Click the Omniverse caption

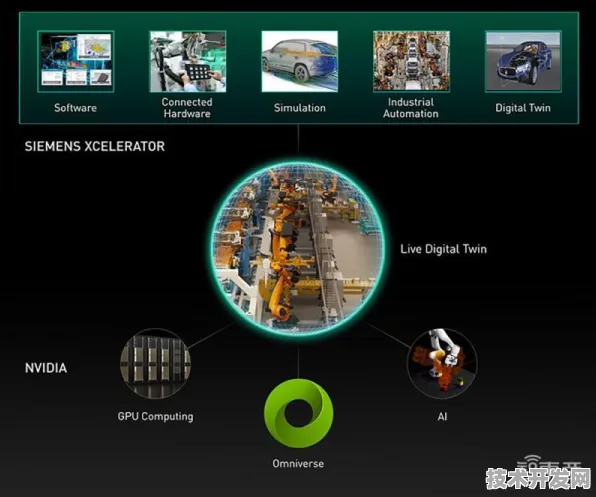[x=298, y=464]
